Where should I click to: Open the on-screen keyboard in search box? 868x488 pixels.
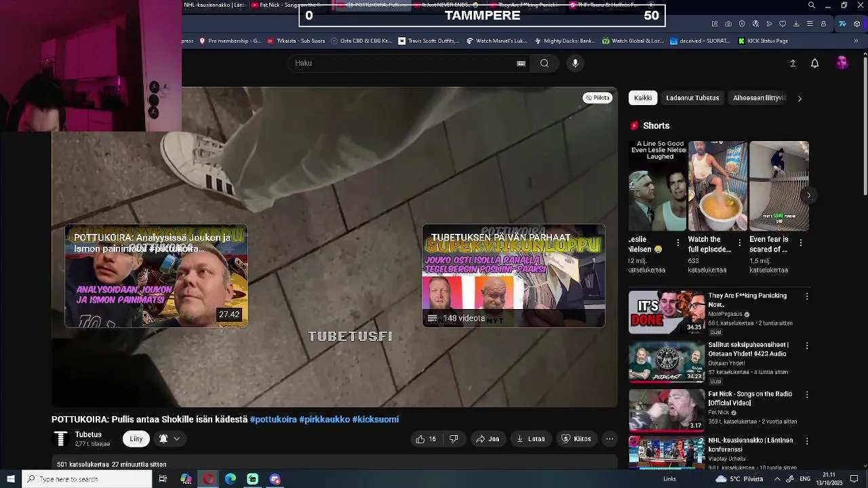tap(521, 63)
